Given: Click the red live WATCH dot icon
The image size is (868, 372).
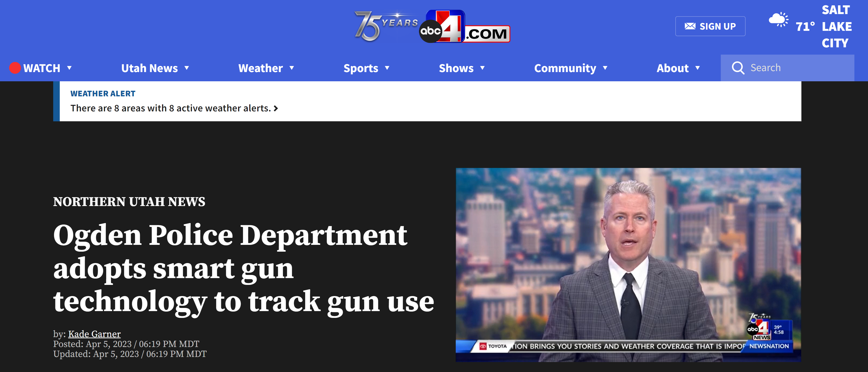Looking at the screenshot, I should tap(15, 68).
